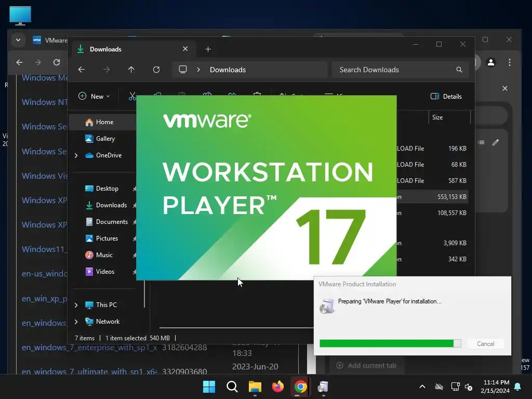Select the Downloads tab

[x=134, y=49]
